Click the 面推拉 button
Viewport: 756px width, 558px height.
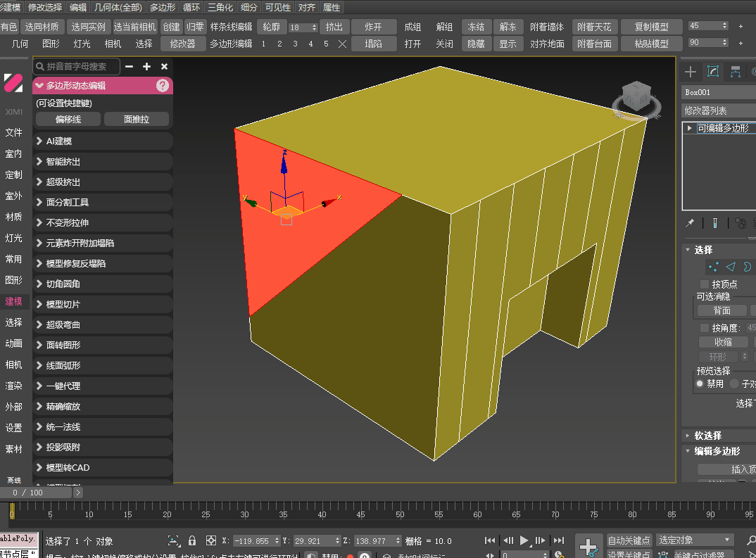(137, 120)
